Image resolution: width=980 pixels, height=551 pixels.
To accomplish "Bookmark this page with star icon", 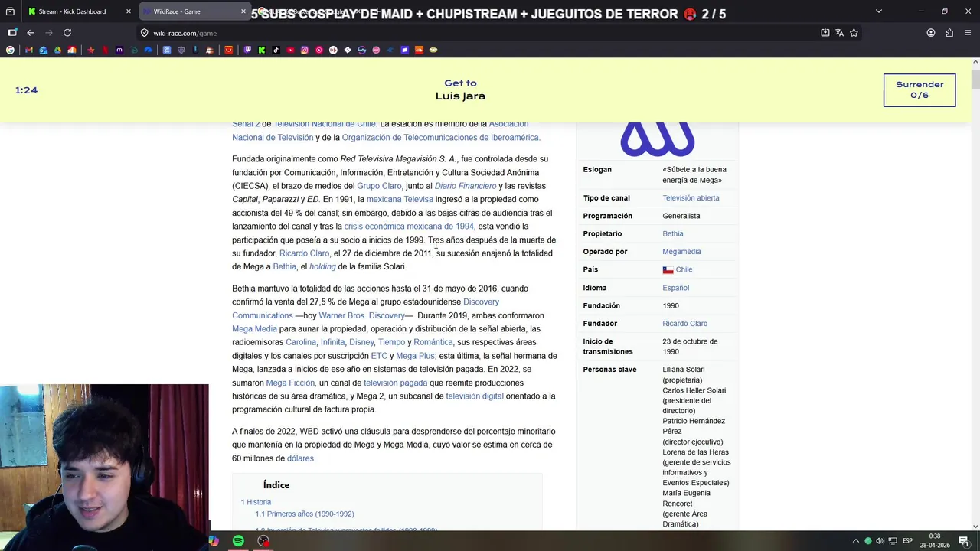I will 854,33.
